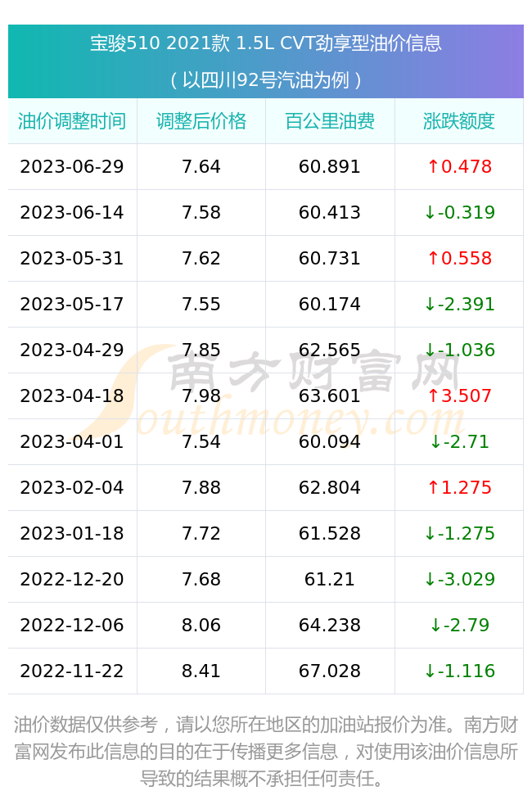Select the 8.41 price cell
532x800 pixels.
(x=201, y=671)
